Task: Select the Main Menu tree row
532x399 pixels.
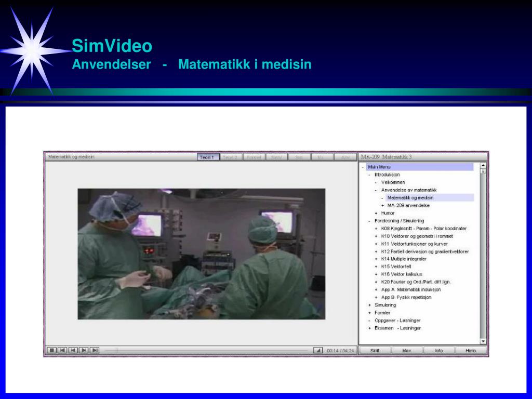Action: [x=420, y=167]
